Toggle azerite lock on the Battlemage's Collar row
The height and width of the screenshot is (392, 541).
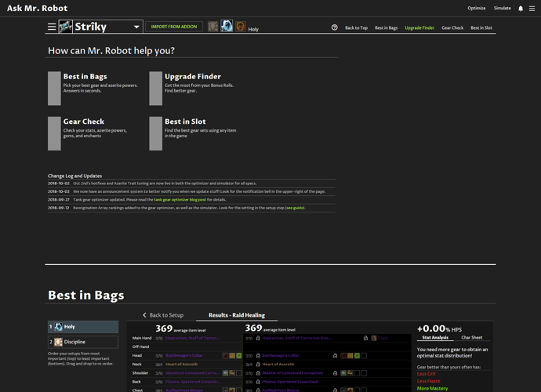pyautogui.click(x=335, y=356)
